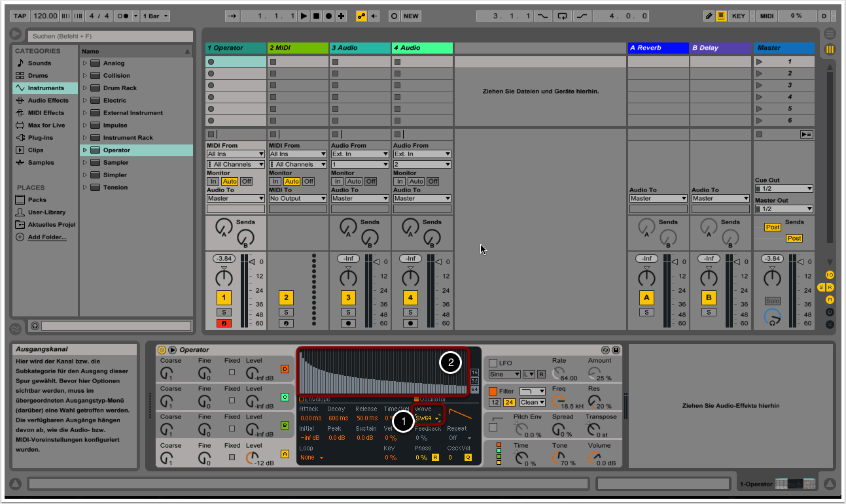
Task: Open the LFO Sine waveform dropdown
Action: point(504,374)
